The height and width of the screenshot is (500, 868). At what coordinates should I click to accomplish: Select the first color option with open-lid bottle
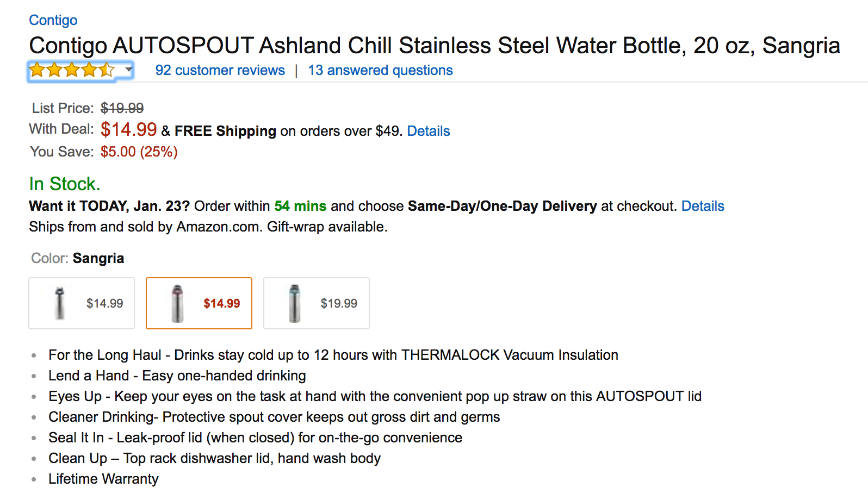[82, 303]
